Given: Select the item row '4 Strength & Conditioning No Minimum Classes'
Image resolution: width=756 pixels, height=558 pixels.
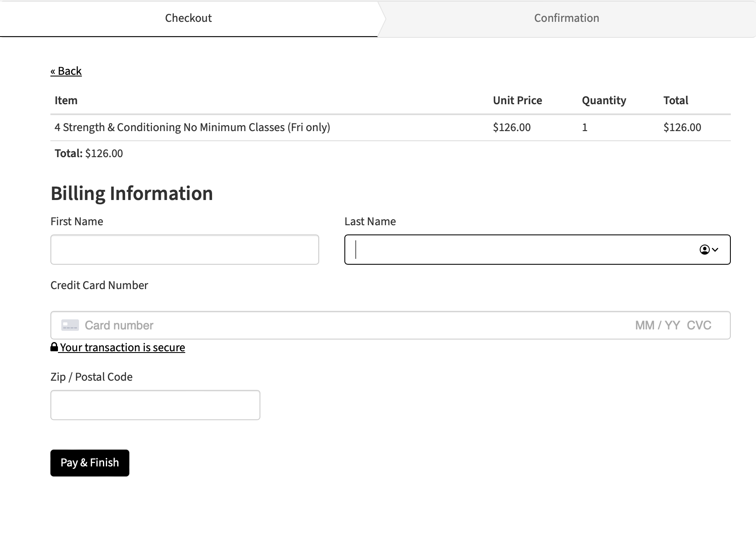Looking at the screenshot, I should click(x=391, y=127).
